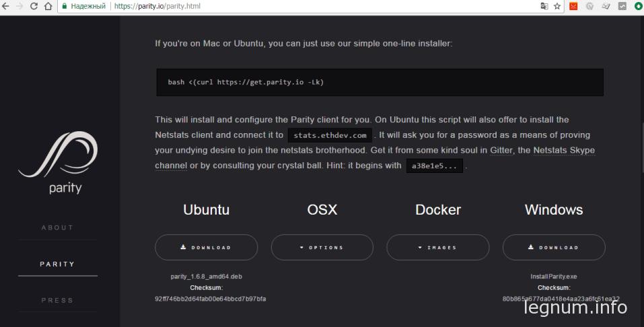
Task: Open the About sidebar menu item
Action: [x=58, y=227]
